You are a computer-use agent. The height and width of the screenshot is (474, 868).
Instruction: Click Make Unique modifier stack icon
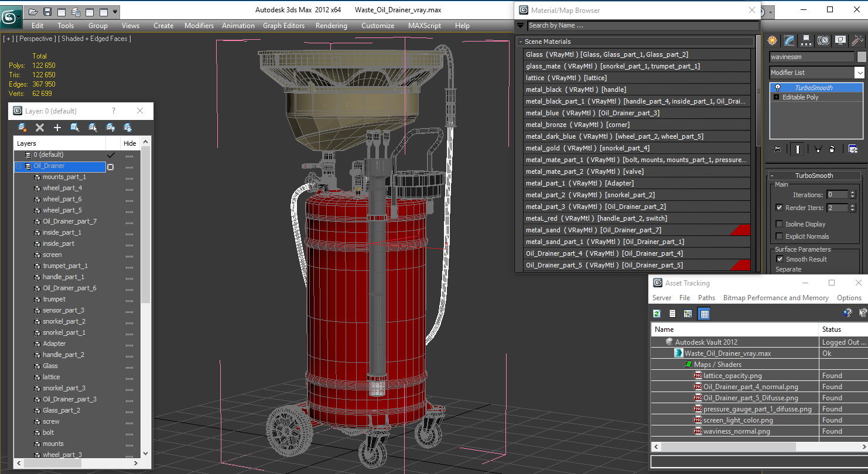pos(818,149)
